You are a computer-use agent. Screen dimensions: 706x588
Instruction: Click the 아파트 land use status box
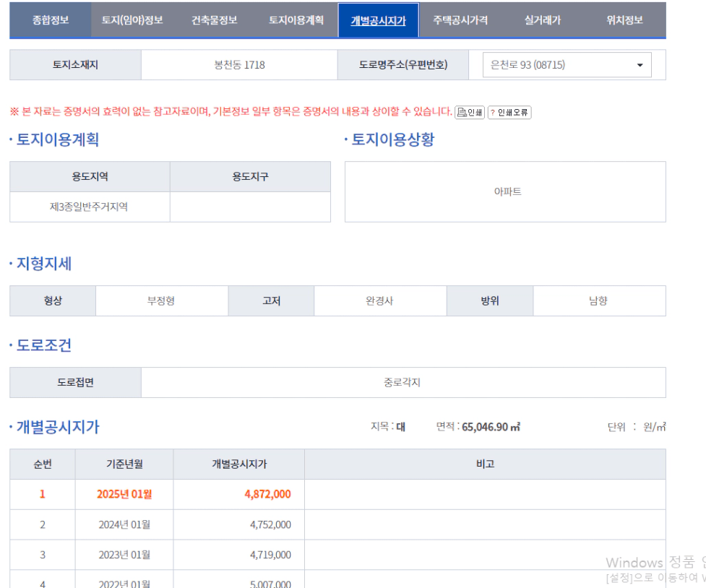[506, 191]
